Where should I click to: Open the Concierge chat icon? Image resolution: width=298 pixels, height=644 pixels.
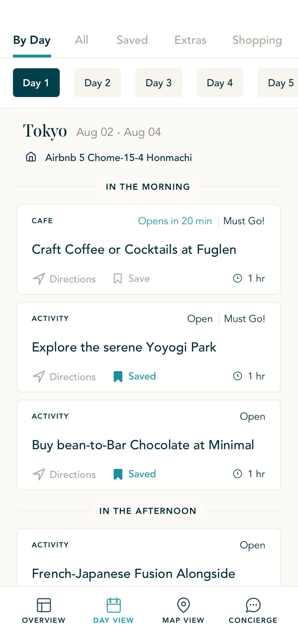[253, 605]
